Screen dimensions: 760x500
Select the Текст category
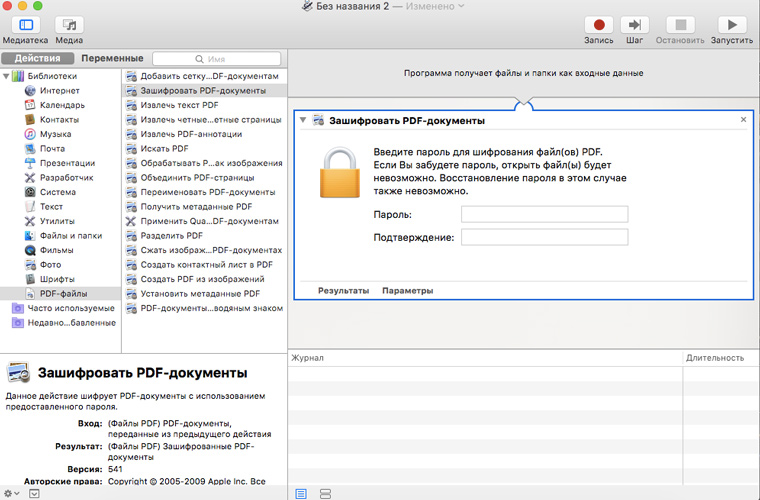tap(51, 207)
